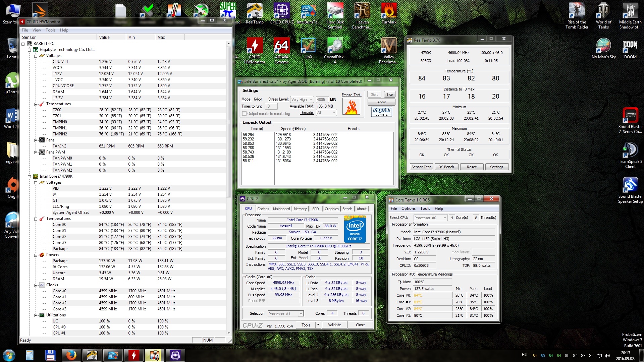Open Sound Blaster Z-Series Control icon

[x=630, y=120]
